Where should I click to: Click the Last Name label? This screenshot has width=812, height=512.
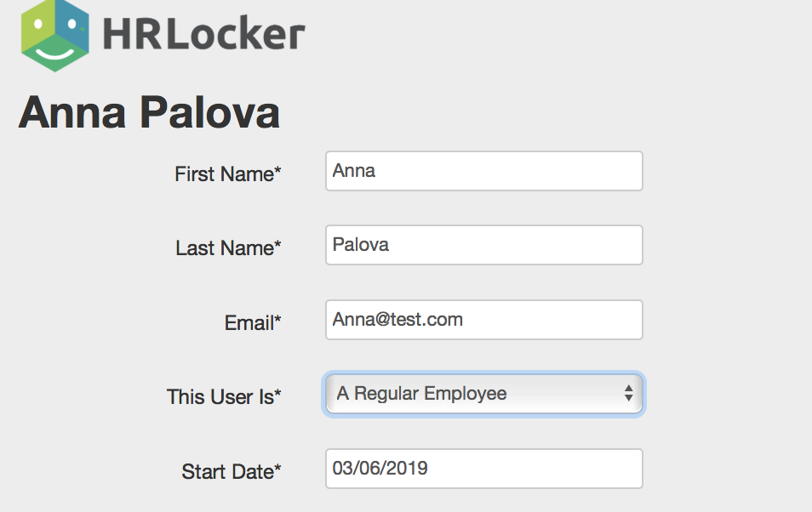click(x=228, y=248)
